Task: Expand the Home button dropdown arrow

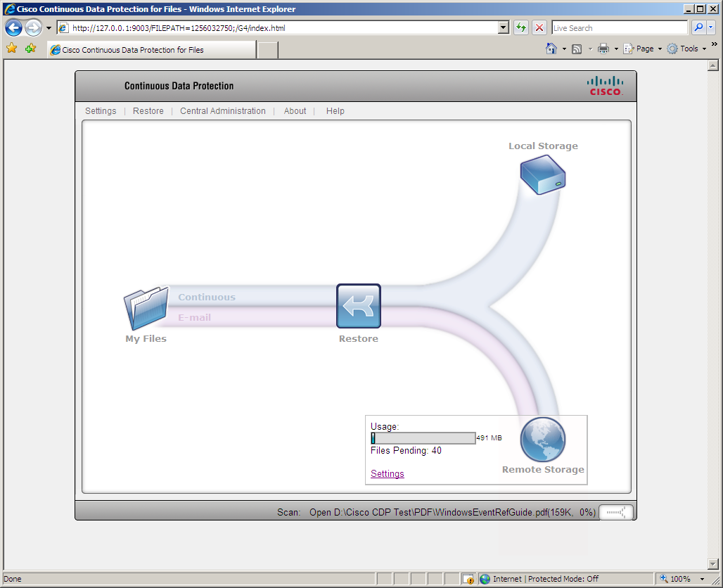Action: (x=564, y=49)
